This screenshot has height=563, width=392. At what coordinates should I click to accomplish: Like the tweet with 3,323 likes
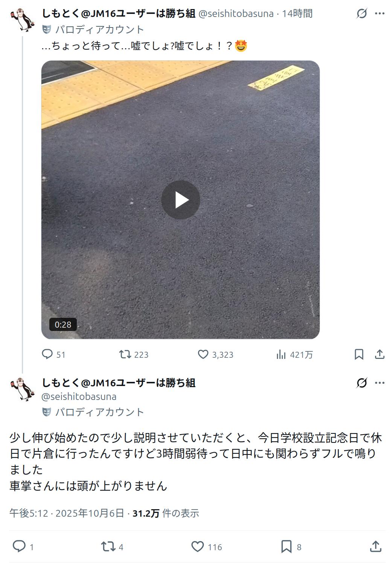tap(215, 354)
